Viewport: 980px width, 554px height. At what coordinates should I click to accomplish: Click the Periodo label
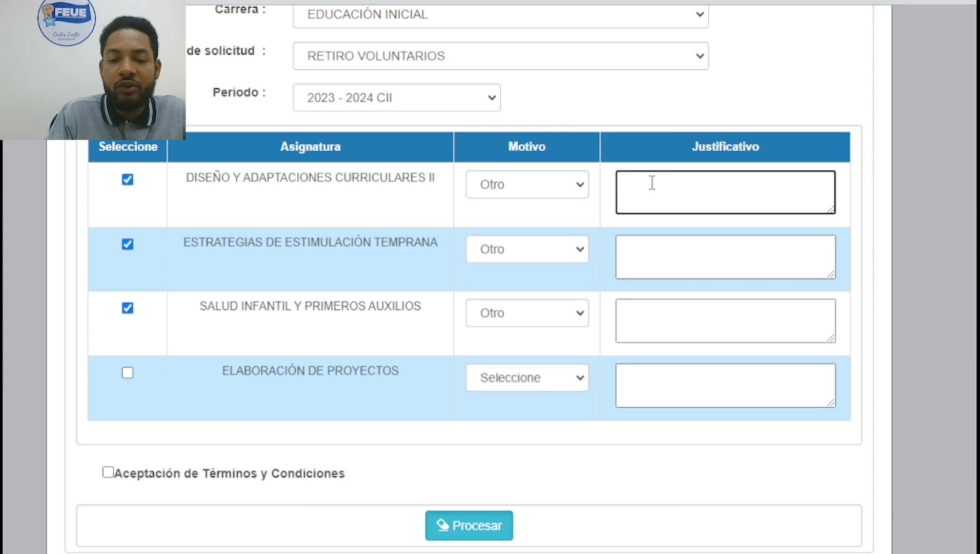coord(239,92)
